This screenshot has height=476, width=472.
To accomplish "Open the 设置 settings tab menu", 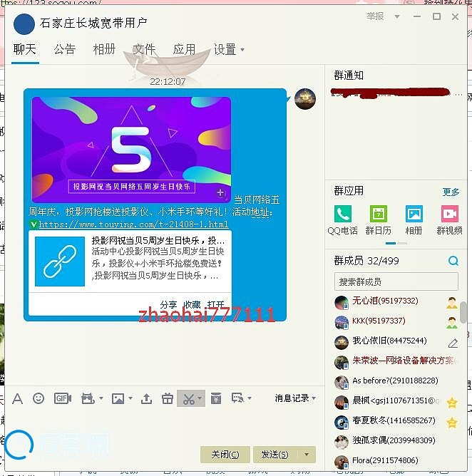I will pos(229,49).
